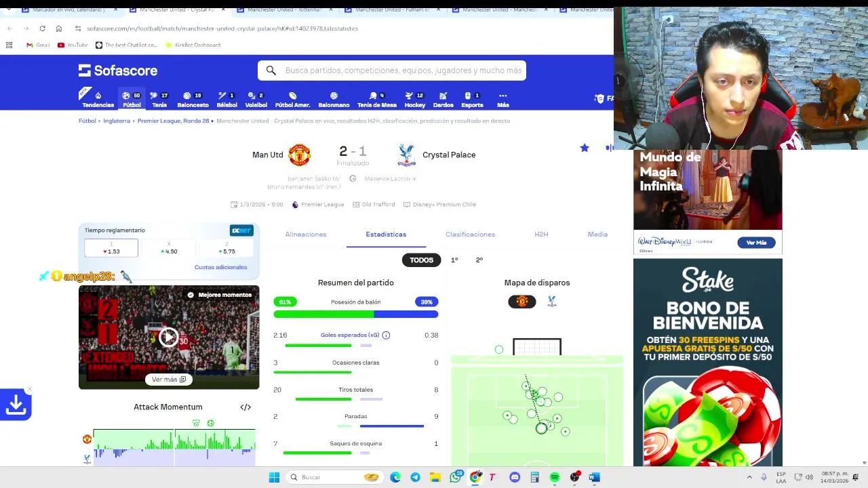The height and width of the screenshot is (488, 868).
Task: Click the Sofascore logo
Action: tap(118, 70)
